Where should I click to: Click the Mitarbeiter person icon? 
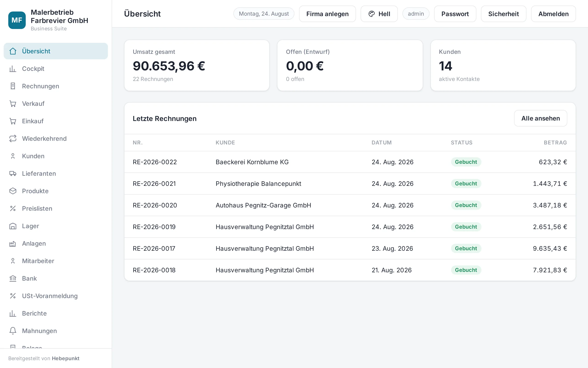13,261
